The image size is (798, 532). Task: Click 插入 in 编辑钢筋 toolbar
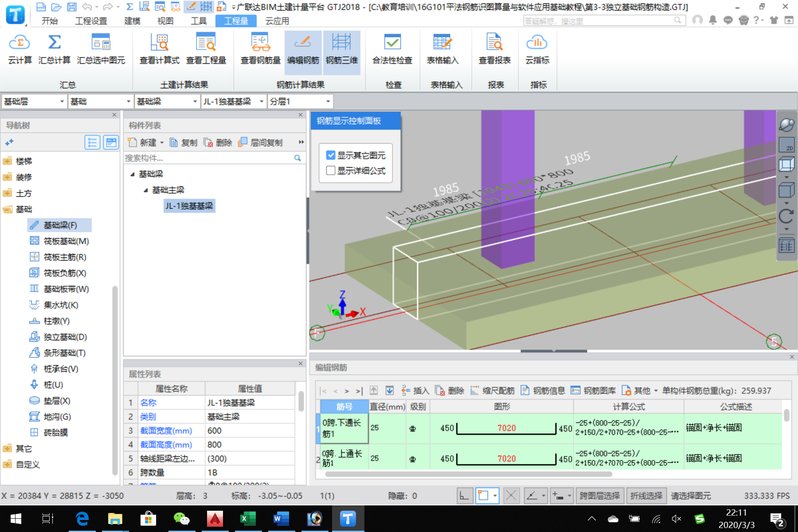coord(415,391)
